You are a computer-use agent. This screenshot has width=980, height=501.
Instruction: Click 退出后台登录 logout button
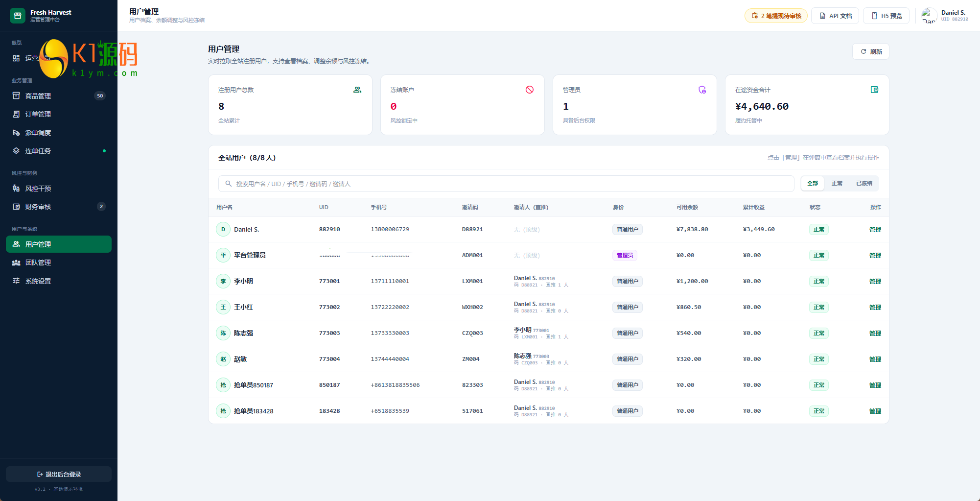coord(59,474)
